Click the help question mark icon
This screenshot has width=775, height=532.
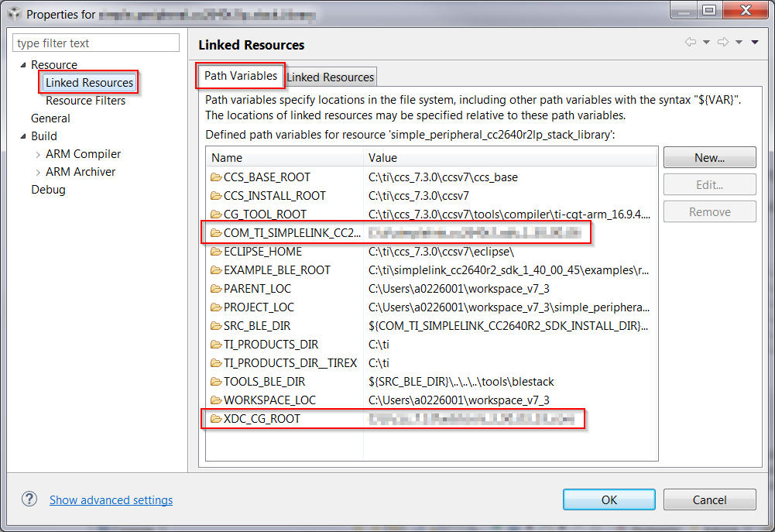pos(29,499)
